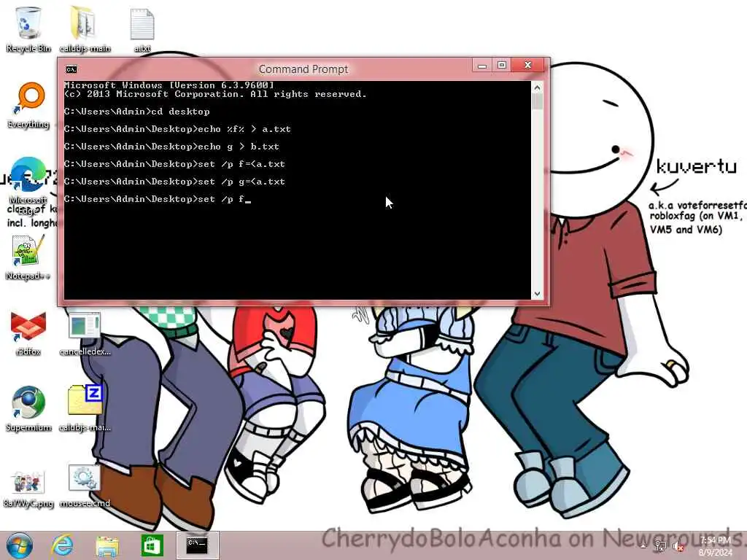Screen dimensions: 747x560
Task: Select the cancelledex... desktop file
Action: pyautogui.click(x=85, y=333)
